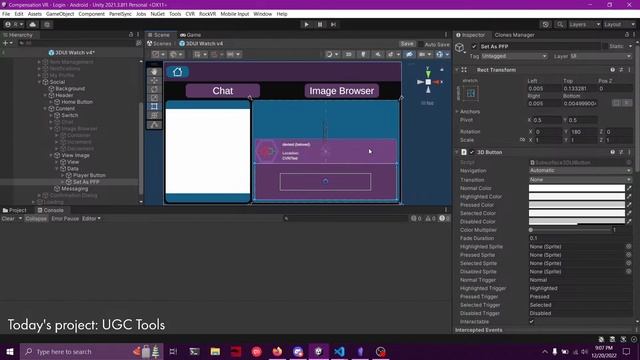Open the Layers dropdown in top toolbar

(x=584, y=24)
